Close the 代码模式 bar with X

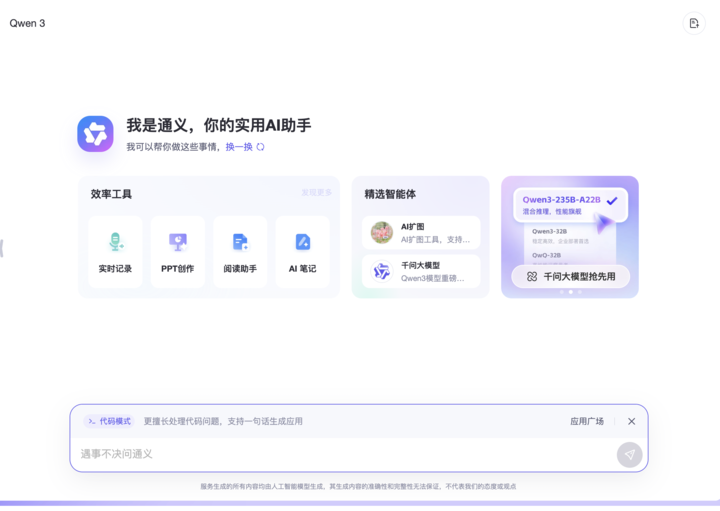[x=631, y=421]
